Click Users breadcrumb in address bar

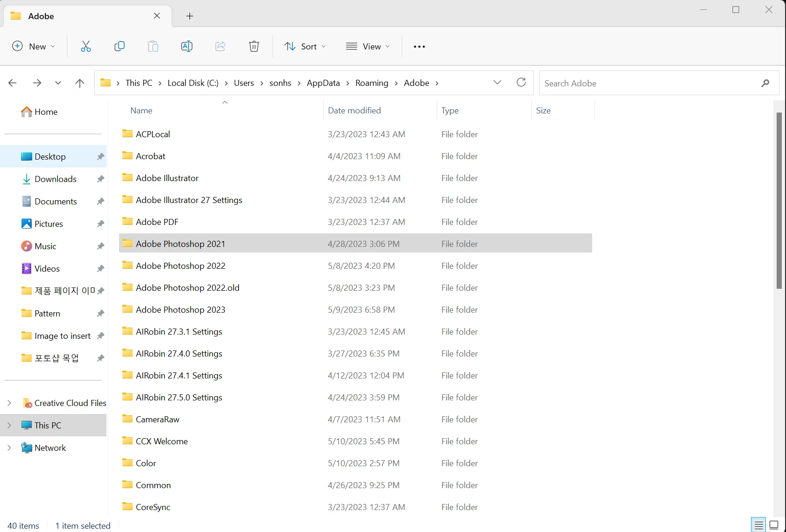pos(244,83)
